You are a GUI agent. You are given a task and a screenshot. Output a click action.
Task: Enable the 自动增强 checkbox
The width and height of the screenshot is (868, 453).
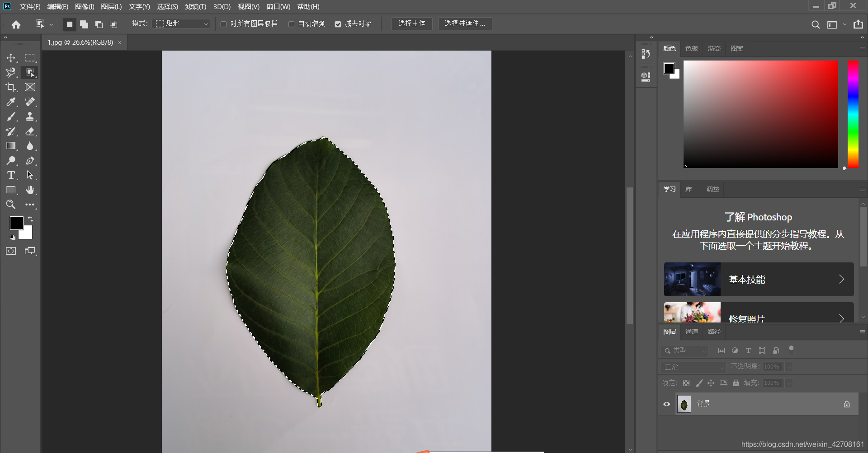pos(292,23)
